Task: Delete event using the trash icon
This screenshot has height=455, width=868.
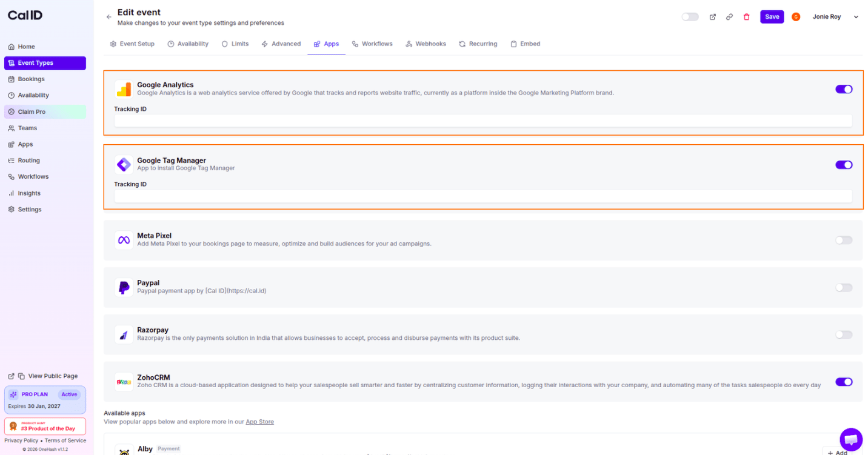Action: (x=747, y=17)
